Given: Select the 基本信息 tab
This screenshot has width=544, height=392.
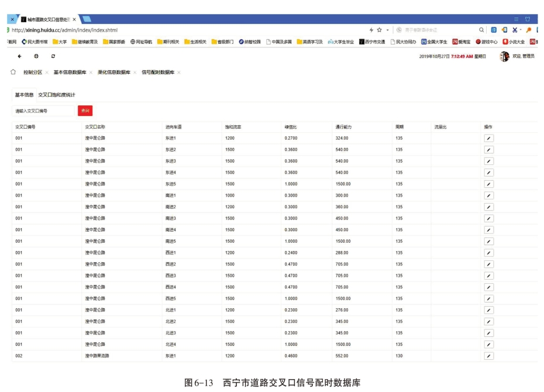Looking at the screenshot, I should pyautogui.click(x=25, y=95).
